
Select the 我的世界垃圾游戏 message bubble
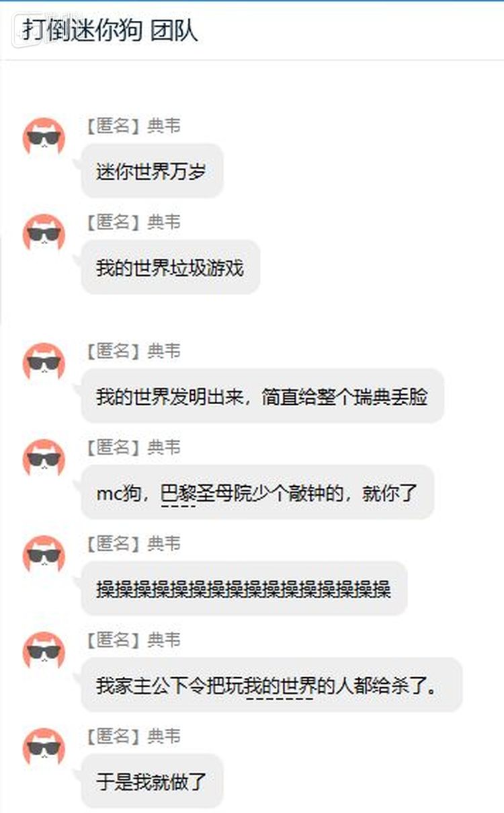[170, 267]
